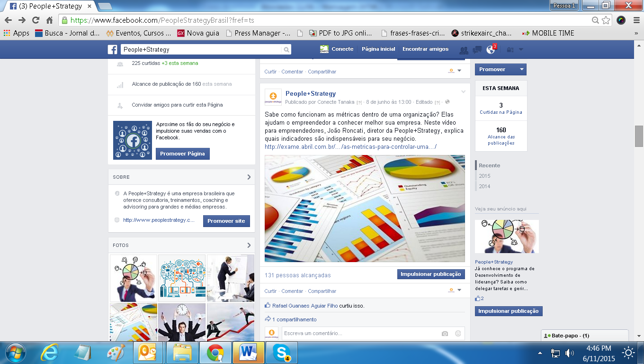The image size is (644, 364).
Task: Open the post options arrow on the People+Strategy post
Action: tap(464, 92)
